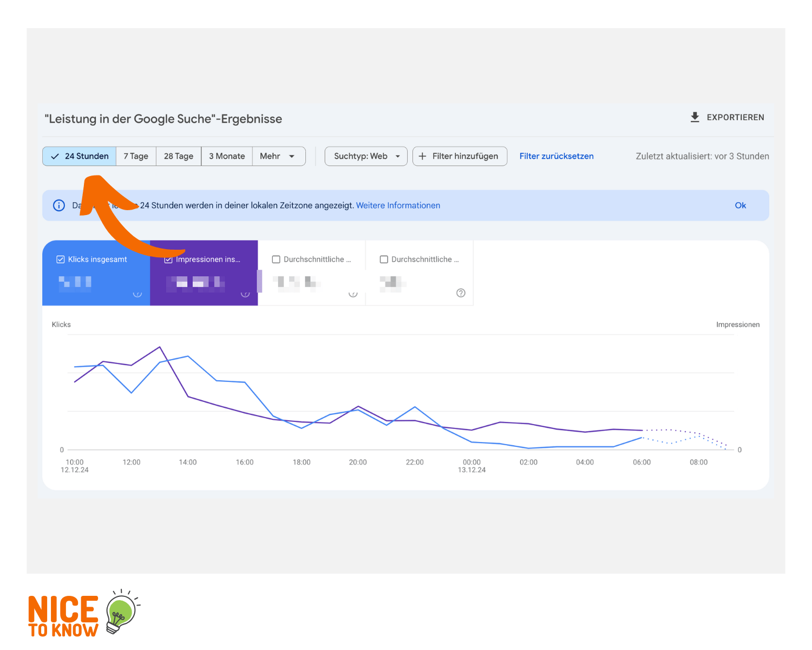Screen dimensions: 812x650
Task: Click help icon on Klicks insgesamt card
Action: (x=137, y=293)
